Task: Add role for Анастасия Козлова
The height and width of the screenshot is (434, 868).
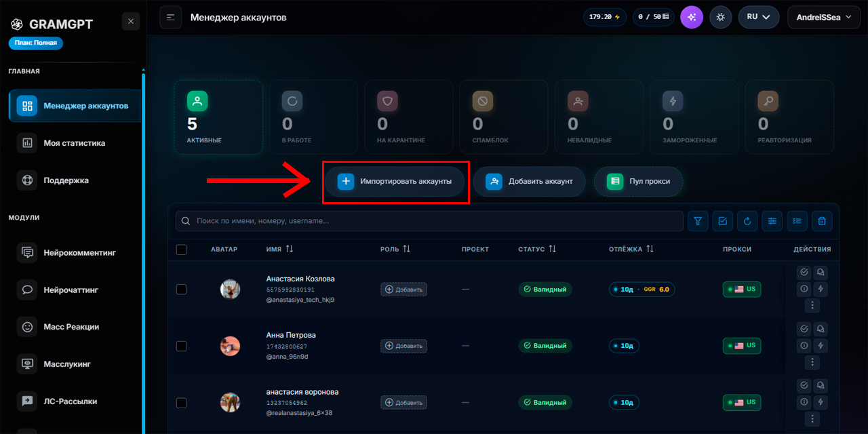Action: click(x=403, y=290)
